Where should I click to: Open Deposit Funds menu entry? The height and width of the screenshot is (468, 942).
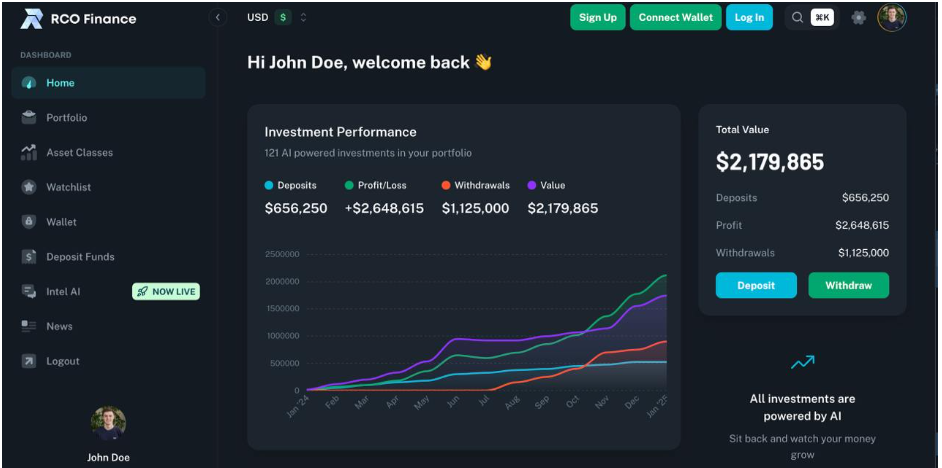pyautogui.click(x=80, y=257)
